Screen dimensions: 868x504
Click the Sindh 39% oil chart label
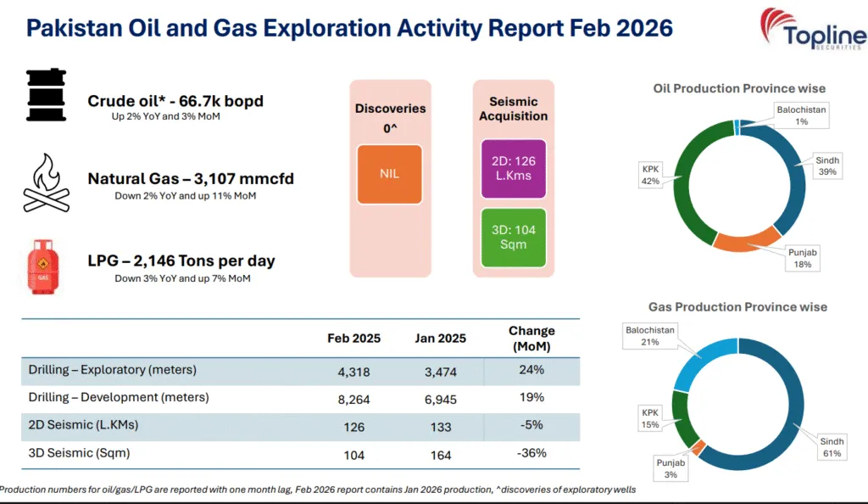coord(826,165)
